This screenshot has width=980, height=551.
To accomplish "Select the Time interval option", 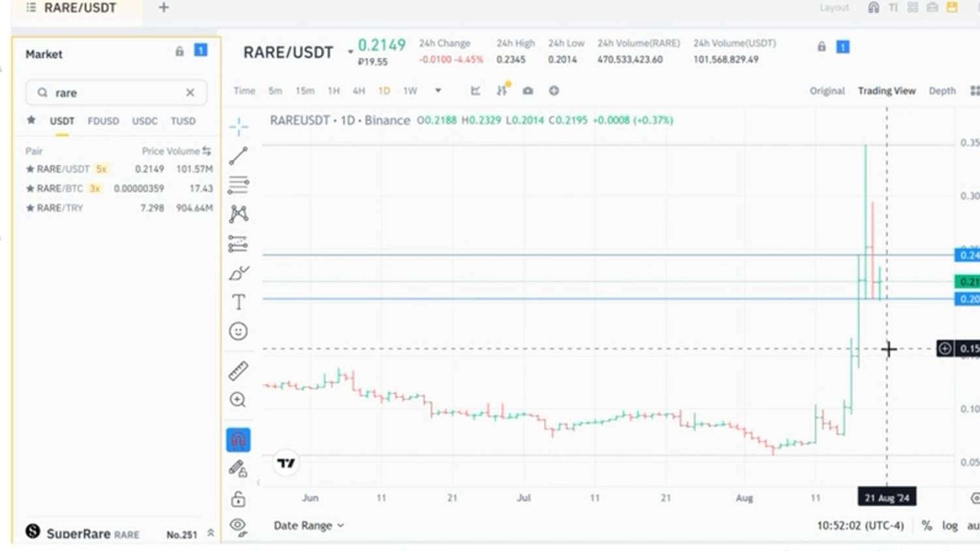I will 244,91.
